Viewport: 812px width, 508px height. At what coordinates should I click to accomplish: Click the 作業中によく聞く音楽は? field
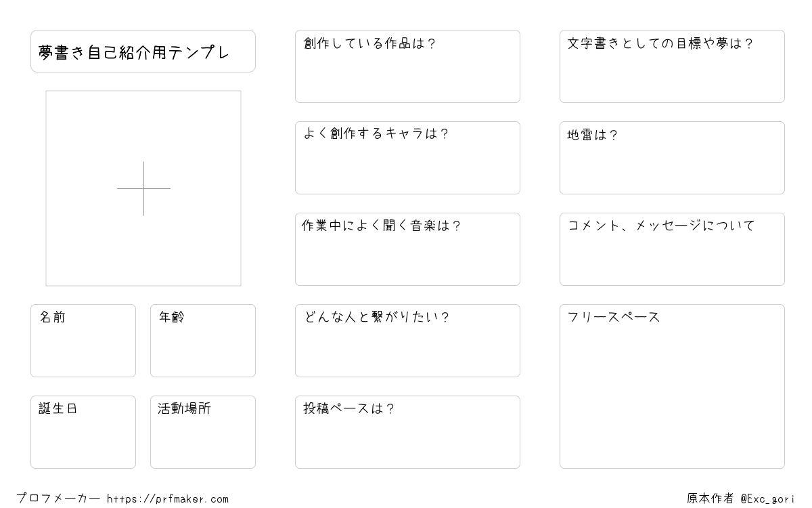[x=407, y=249]
